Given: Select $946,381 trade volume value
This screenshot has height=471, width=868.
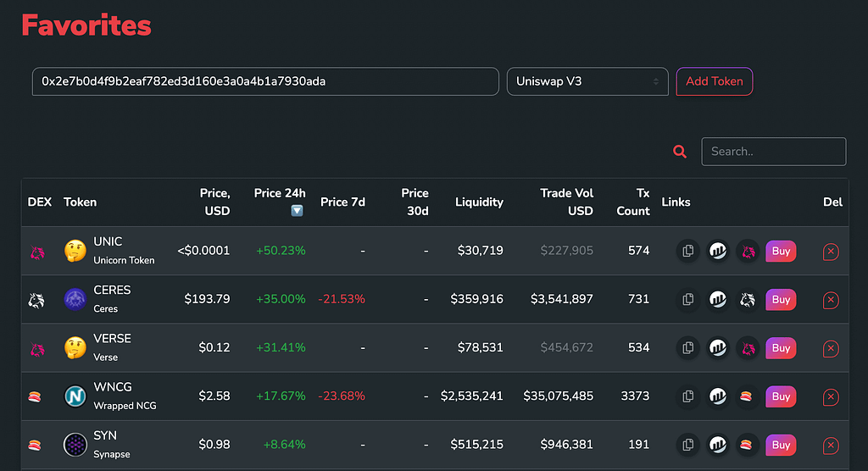Looking at the screenshot, I should click(x=567, y=445).
